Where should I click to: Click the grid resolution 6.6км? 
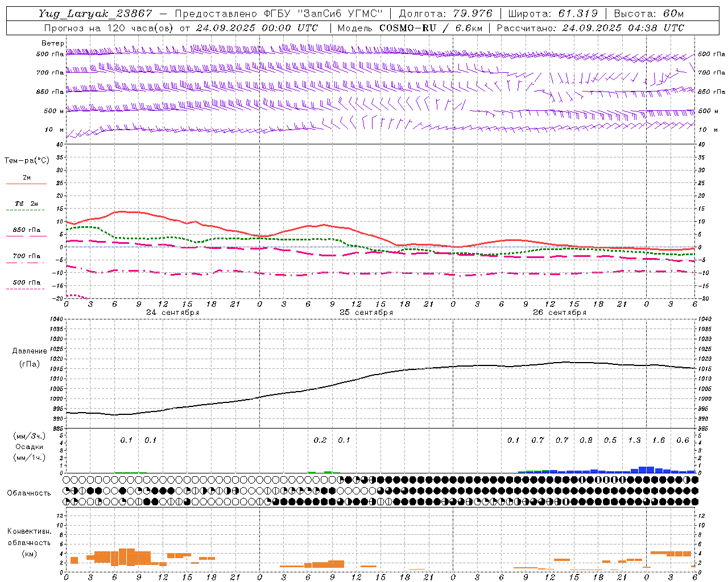(469, 28)
